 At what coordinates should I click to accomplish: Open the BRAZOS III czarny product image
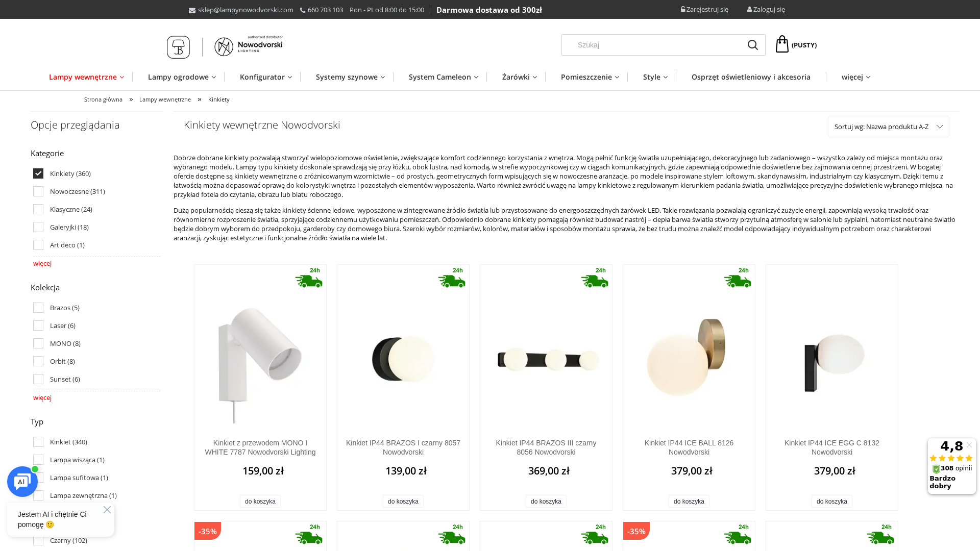click(x=549, y=360)
